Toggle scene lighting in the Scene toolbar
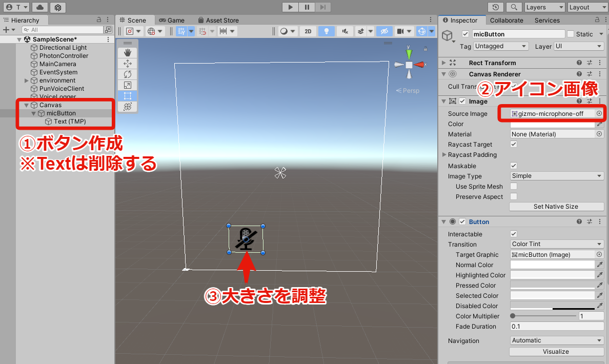The image size is (609, 364). pyautogui.click(x=328, y=31)
